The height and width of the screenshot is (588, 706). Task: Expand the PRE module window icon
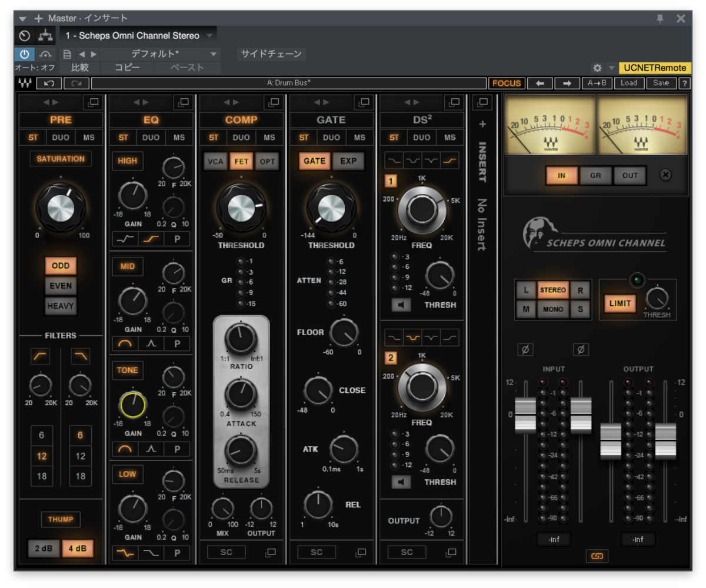pos(93,102)
